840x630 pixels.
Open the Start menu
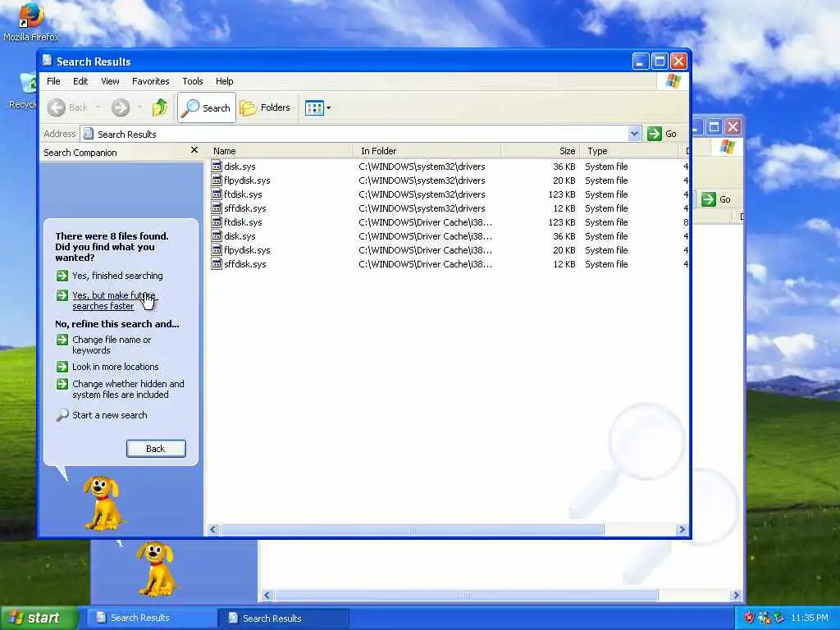tap(39, 618)
